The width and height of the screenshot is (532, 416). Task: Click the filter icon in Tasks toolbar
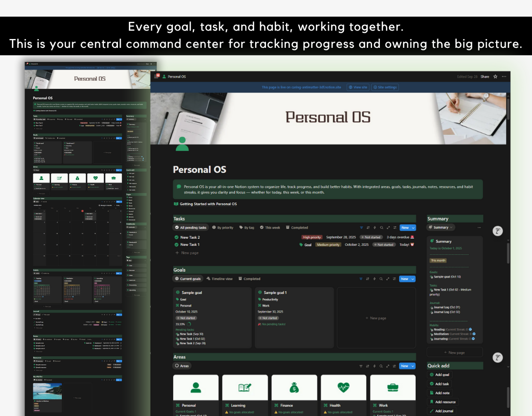coord(362,228)
